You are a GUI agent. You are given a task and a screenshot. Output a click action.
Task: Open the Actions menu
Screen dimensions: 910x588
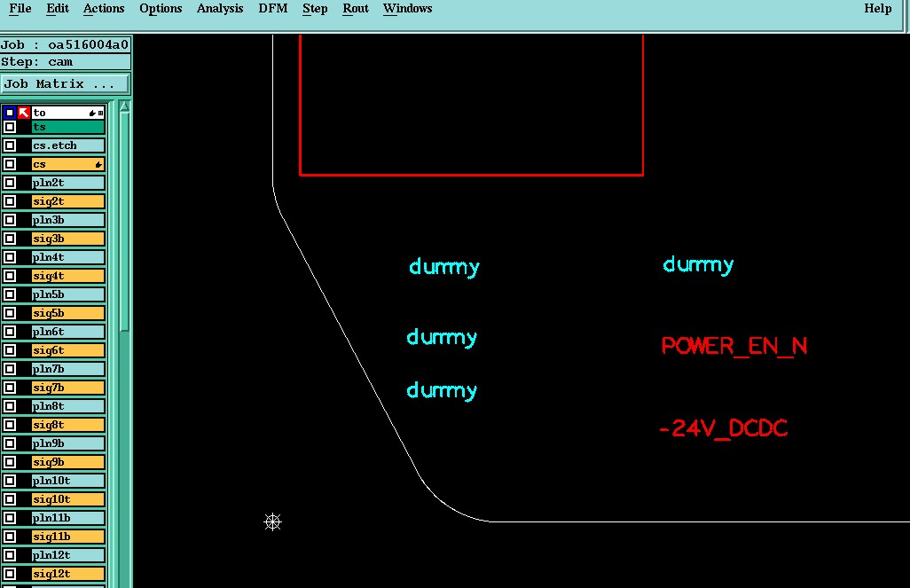104,9
